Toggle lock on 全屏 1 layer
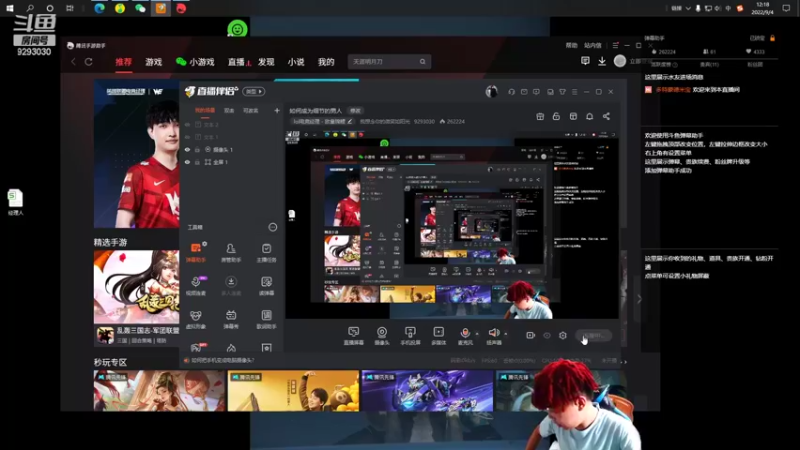This screenshot has height=450, width=800. coord(197,162)
